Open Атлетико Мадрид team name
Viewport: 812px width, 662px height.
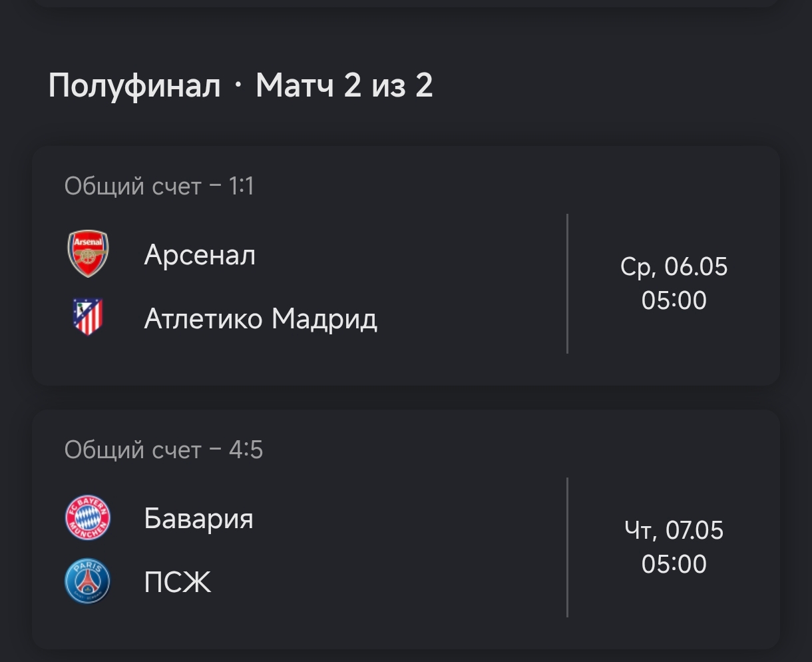click(x=260, y=319)
